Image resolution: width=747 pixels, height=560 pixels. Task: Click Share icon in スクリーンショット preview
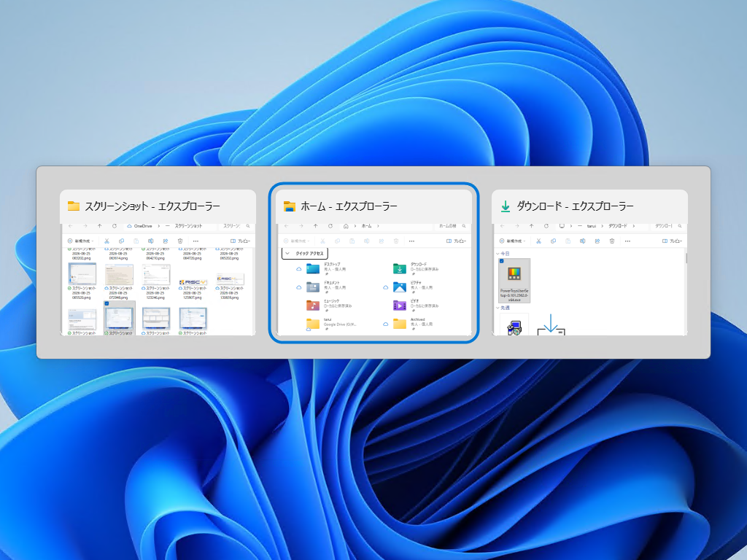pos(166,241)
